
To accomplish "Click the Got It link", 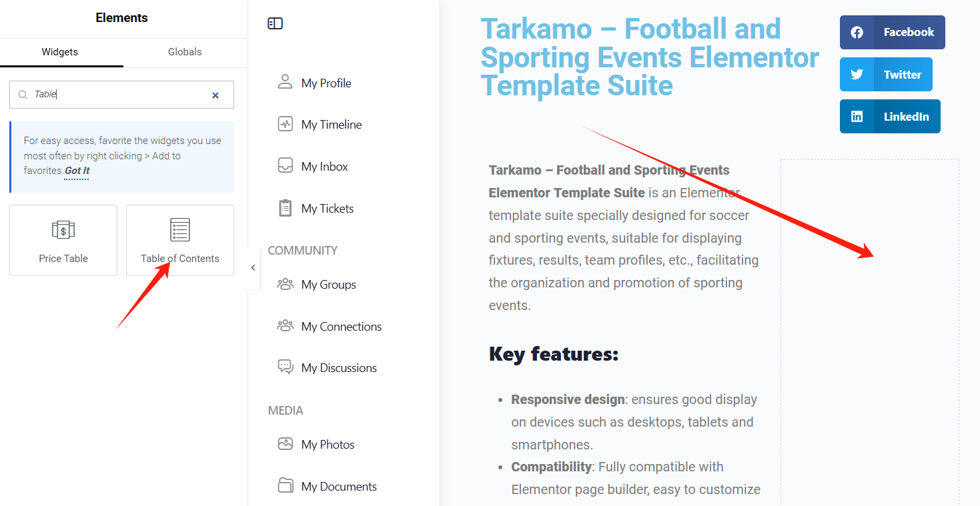I will pos(76,170).
